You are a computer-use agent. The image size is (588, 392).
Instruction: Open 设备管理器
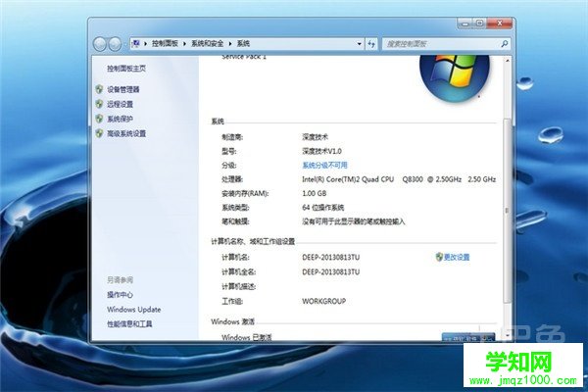[123, 89]
